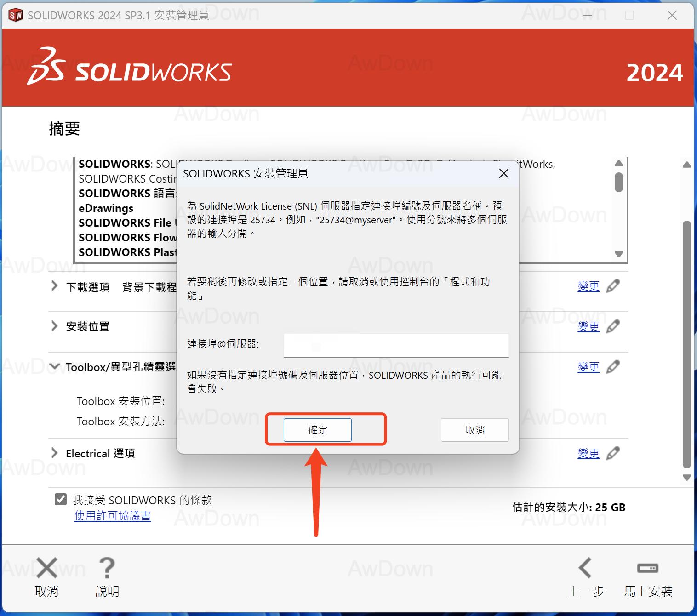Collapse the Toolbox/異型孔精靈 section
This screenshot has height=616, width=697.
click(55, 366)
